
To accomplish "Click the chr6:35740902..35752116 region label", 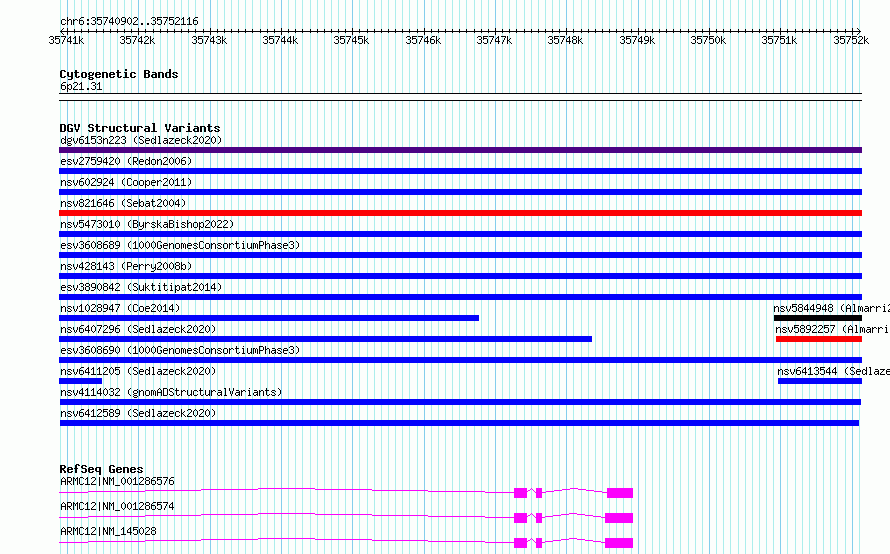I will tap(129, 22).
